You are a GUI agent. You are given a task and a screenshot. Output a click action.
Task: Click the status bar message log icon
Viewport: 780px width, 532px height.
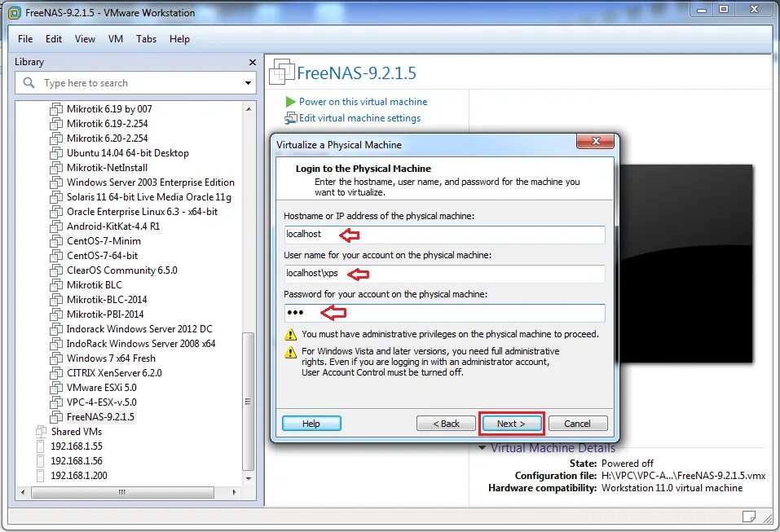[x=749, y=516]
